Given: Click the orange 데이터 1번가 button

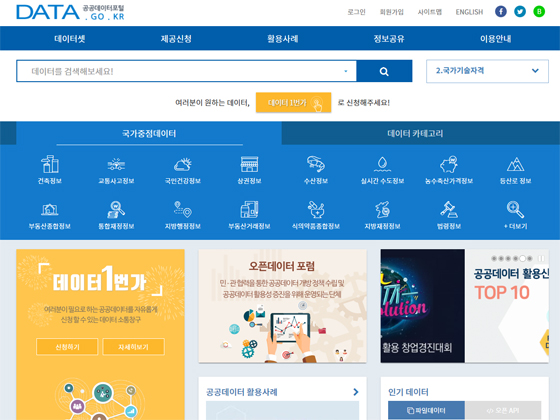Looking at the screenshot, I should 293,102.
